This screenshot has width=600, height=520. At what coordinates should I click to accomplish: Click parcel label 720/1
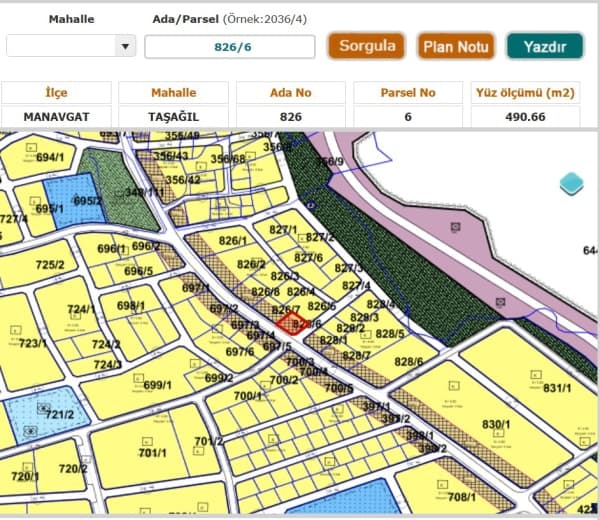(x=25, y=476)
